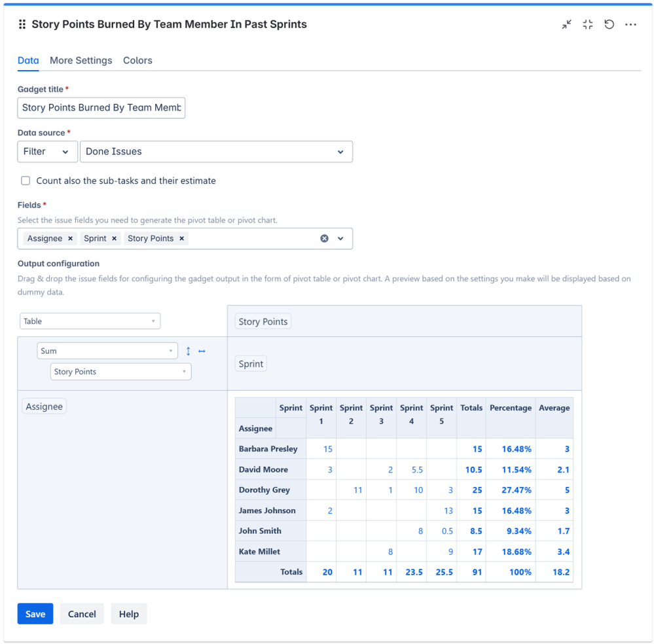
Task: Click Barbara Presley's Sprint 1 value 15
Action: (x=328, y=449)
